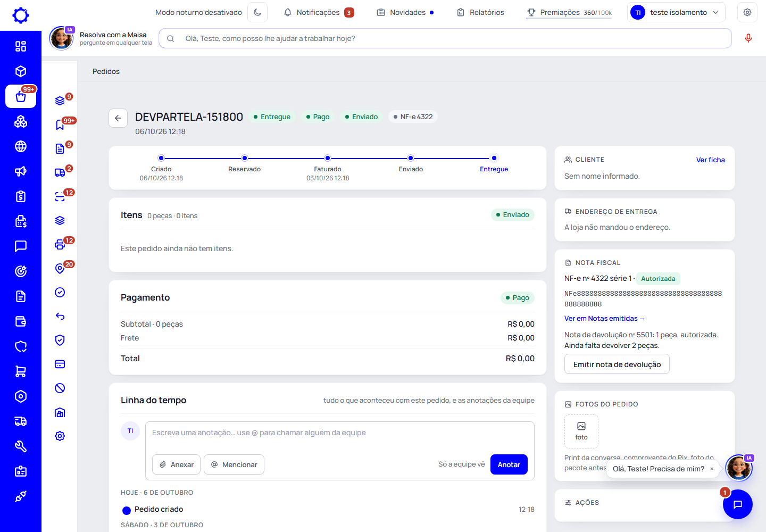
Task: Open the fast delivery truck icon in blue sidebar
Action: (x=21, y=421)
